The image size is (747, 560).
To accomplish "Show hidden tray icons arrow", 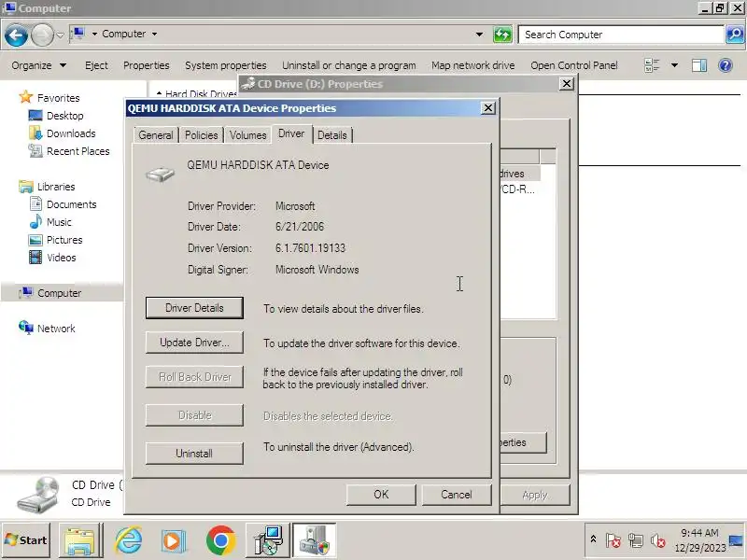I will [x=593, y=539].
